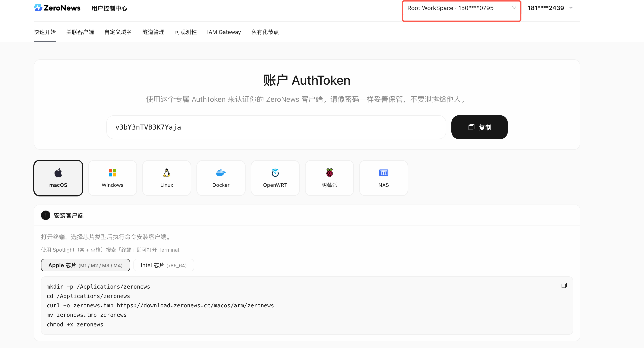Select Apple 芯片 (M1 / M2 / M3 / M4) option

click(x=85, y=265)
